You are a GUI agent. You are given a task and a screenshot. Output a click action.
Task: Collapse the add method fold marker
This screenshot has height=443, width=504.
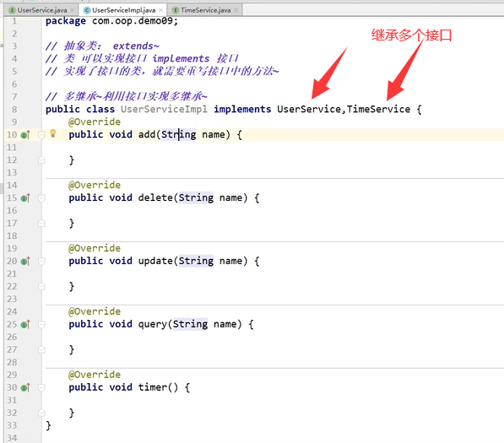click(41, 135)
